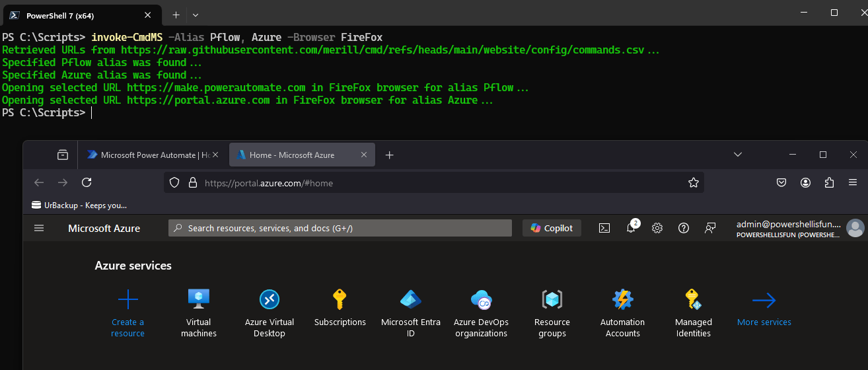Bookmark this page with the star
Image resolution: width=868 pixels, height=370 pixels.
tap(694, 182)
